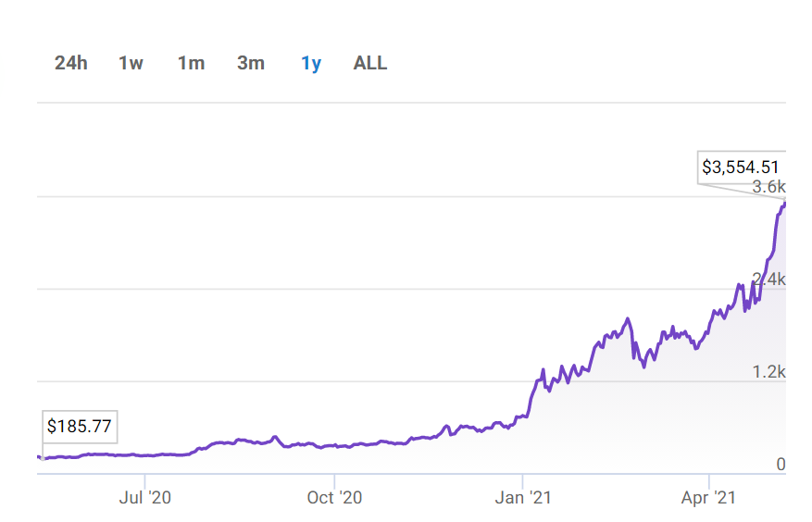Show the ALL time range
Image resolution: width=812 pixels, height=522 pixels.
pos(369,63)
